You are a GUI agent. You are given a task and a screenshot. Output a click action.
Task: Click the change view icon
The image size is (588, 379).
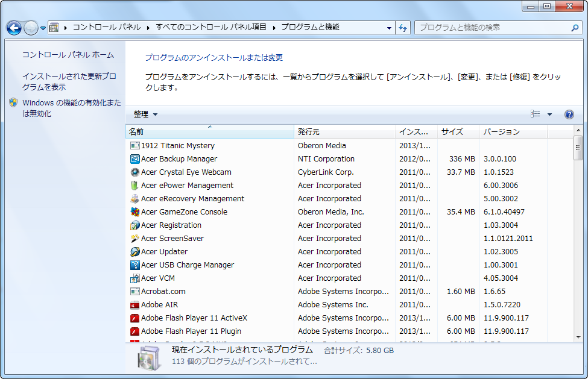pyautogui.click(x=536, y=114)
